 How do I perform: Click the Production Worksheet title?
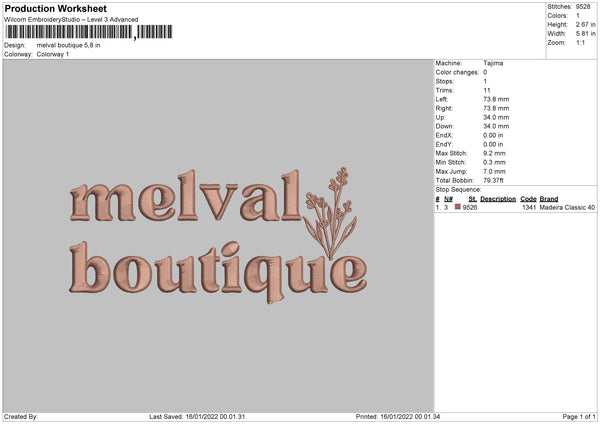tap(55, 8)
